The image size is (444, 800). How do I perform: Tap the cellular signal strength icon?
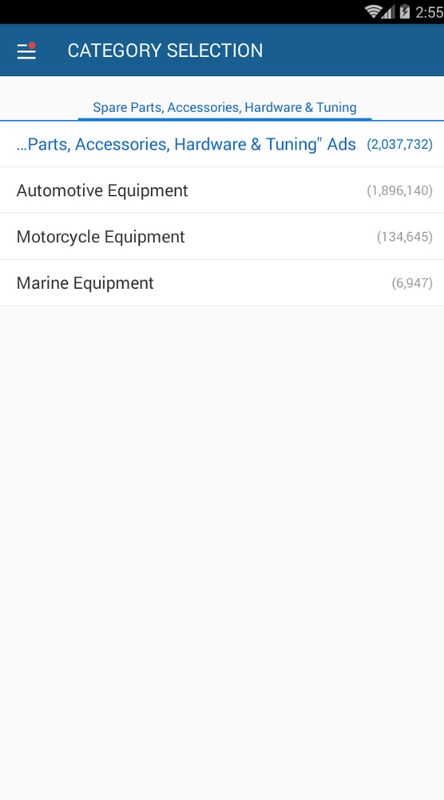pyautogui.click(x=389, y=12)
